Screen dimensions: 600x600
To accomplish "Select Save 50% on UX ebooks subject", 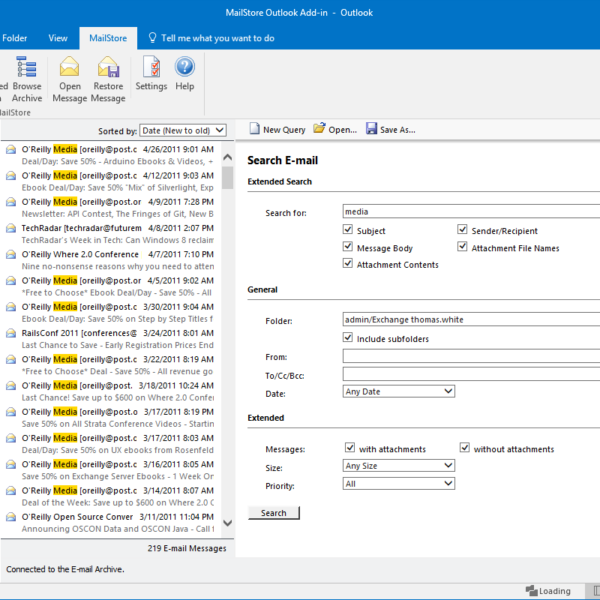I will (x=117, y=450).
